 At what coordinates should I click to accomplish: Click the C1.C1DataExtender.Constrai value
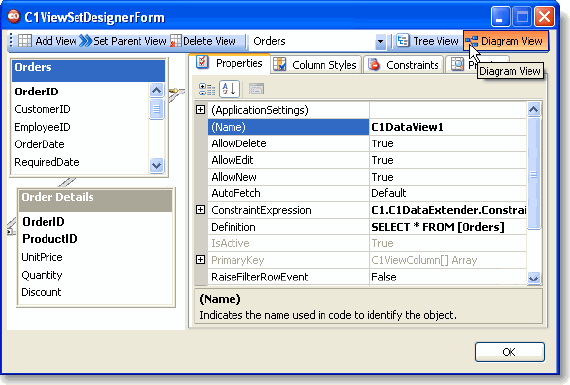tap(448, 210)
